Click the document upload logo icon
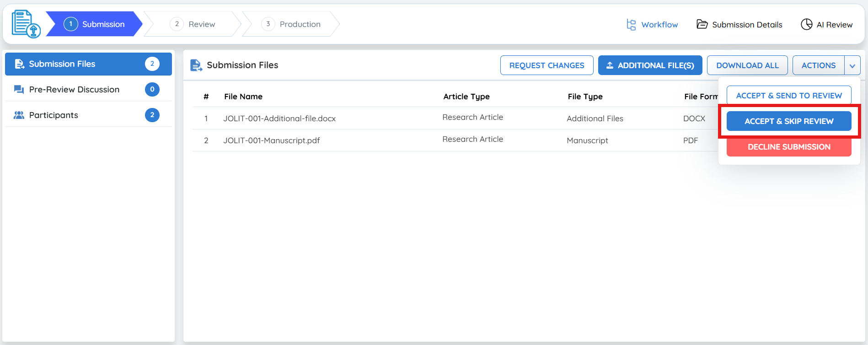Viewport: 868px width, 345px height. (26, 24)
